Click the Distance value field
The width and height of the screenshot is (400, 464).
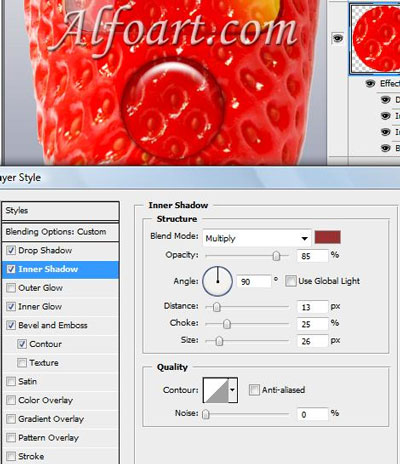312,307
